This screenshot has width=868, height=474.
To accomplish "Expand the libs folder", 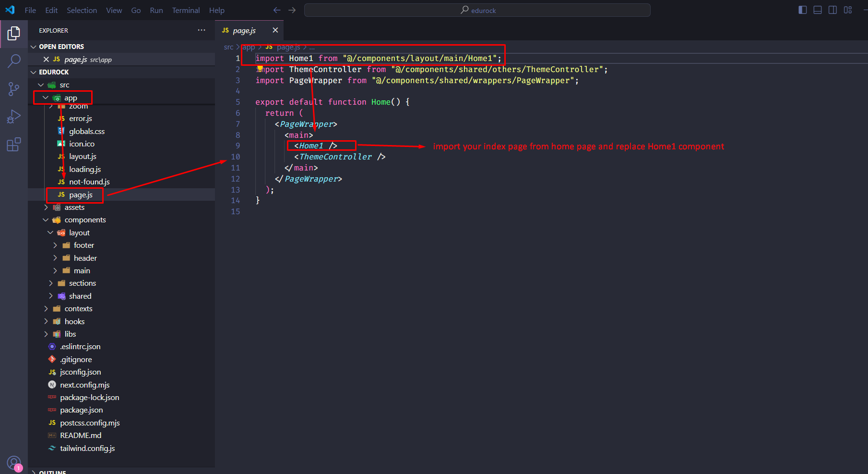I will click(x=46, y=334).
